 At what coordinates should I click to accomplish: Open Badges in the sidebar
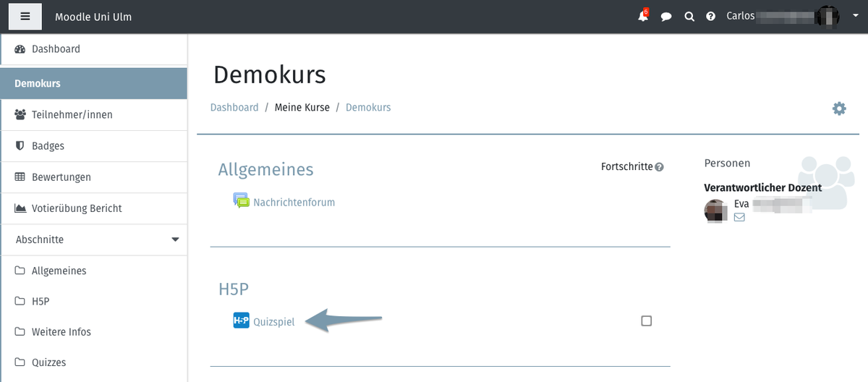[48, 146]
